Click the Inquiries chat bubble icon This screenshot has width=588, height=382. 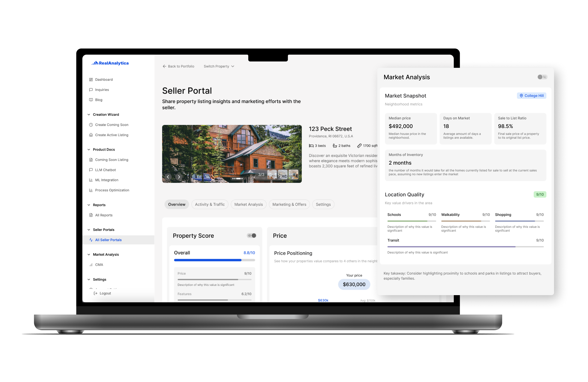pos(91,90)
